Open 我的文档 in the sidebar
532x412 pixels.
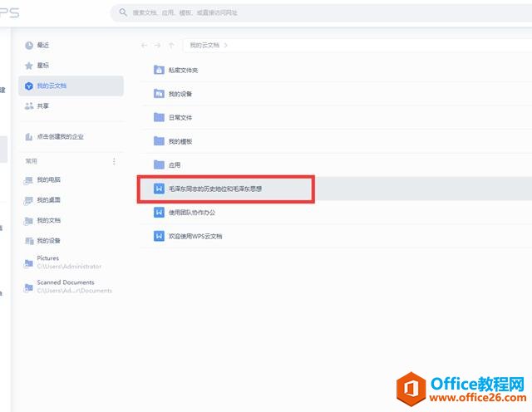(42, 221)
